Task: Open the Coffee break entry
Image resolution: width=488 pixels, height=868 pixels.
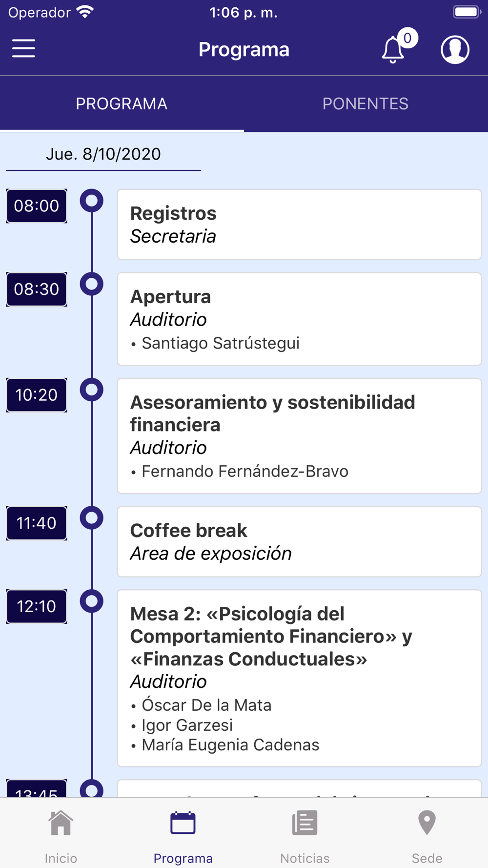Action: 300,542
